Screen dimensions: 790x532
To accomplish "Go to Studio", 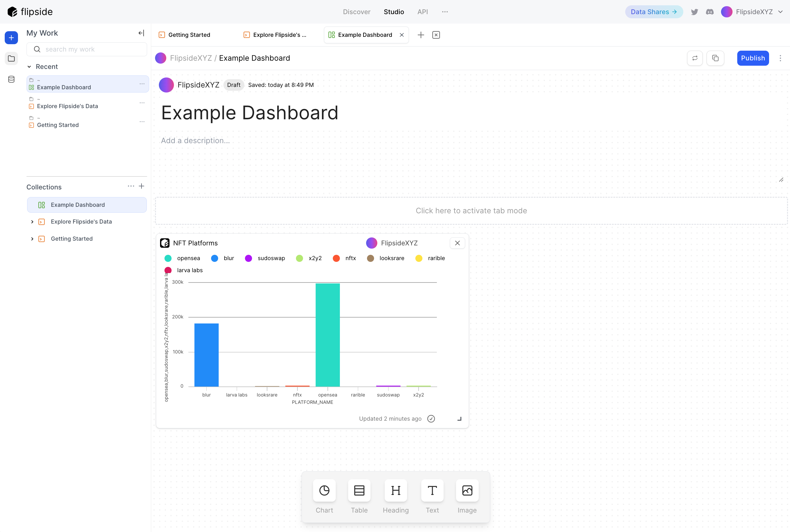I will pyautogui.click(x=394, y=12).
